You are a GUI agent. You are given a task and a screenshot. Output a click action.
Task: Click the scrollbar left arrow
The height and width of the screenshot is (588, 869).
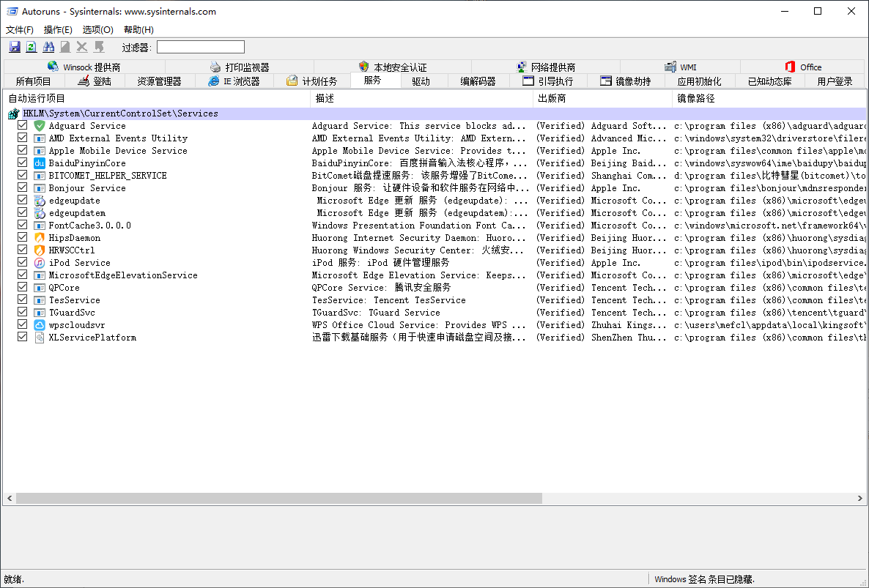(x=10, y=499)
